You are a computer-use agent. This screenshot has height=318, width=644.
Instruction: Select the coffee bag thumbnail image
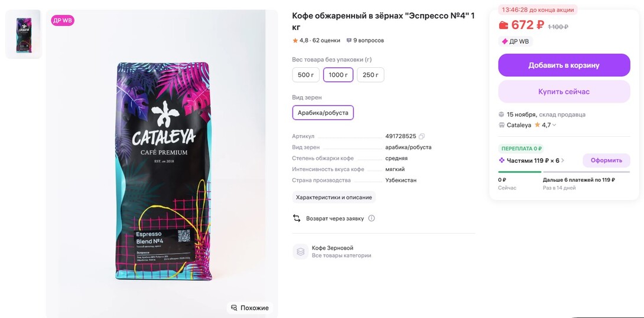(24, 35)
